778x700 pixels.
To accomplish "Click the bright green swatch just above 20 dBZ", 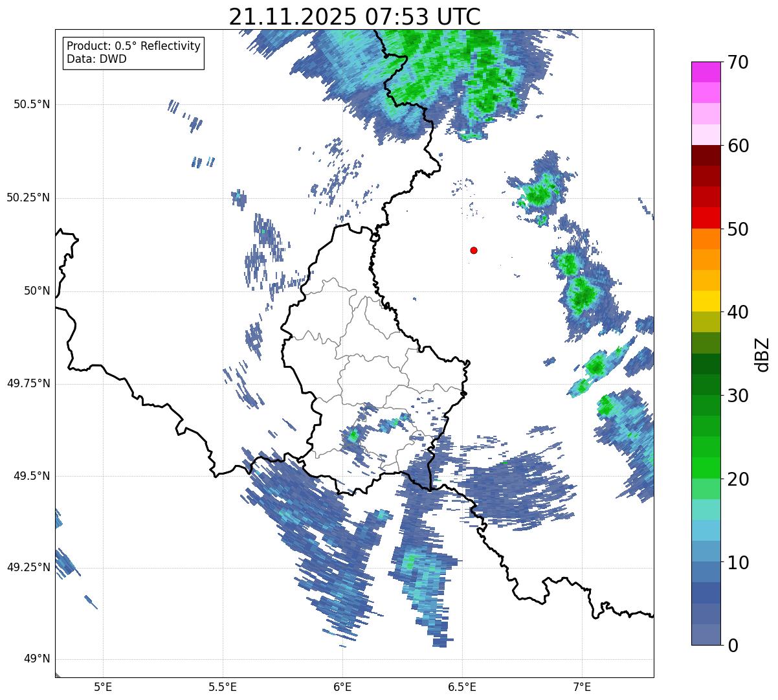I will tap(706, 468).
